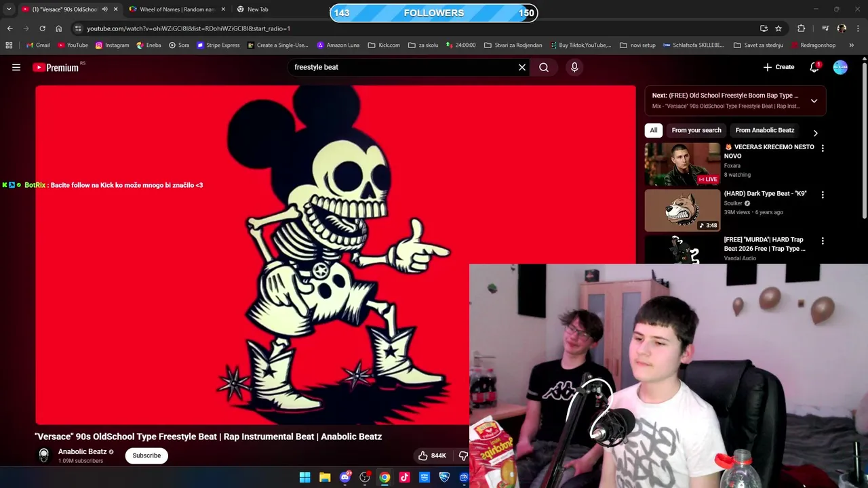
Task: Open the Instagram bookmark
Action: click(112, 45)
